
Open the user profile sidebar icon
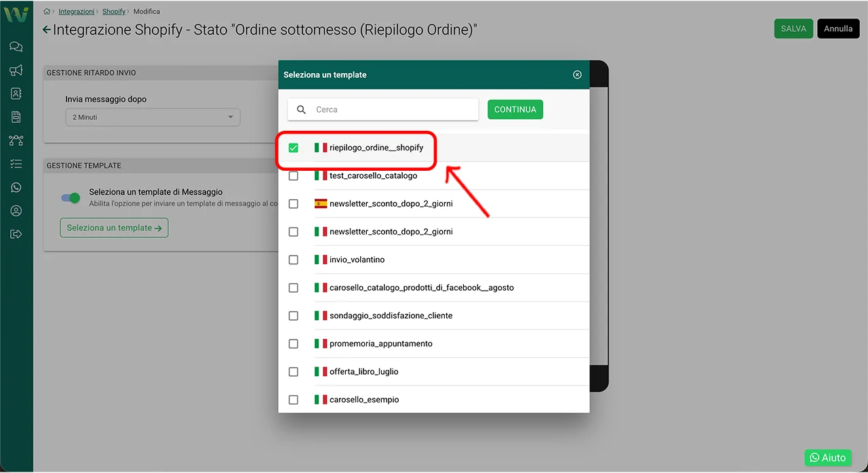[16, 211]
